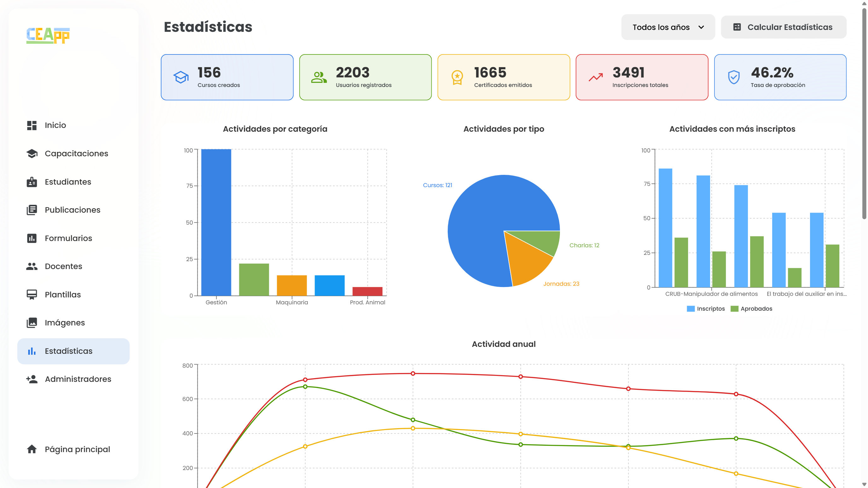Click the Calcular Estadísticas button

click(x=784, y=27)
